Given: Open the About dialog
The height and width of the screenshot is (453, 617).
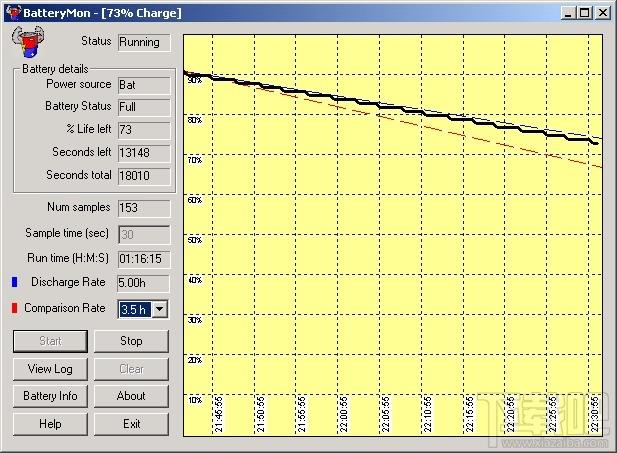Looking at the screenshot, I should tap(131, 396).
